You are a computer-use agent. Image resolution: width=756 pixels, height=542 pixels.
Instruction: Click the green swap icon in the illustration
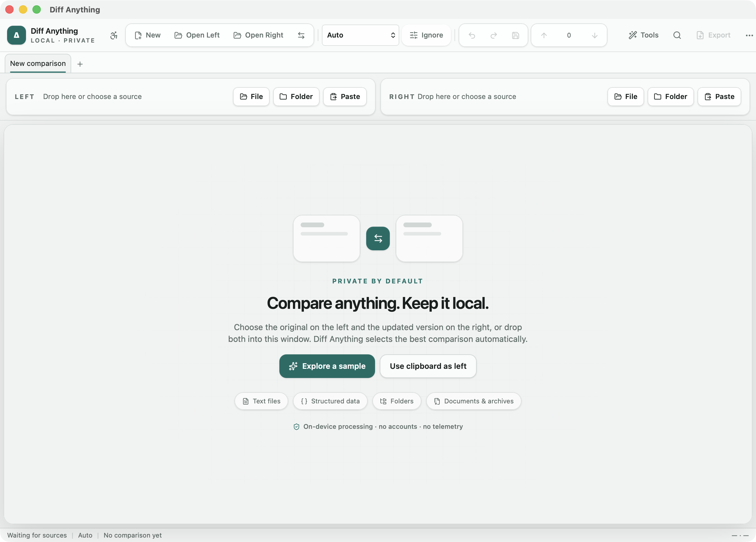tap(378, 238)
